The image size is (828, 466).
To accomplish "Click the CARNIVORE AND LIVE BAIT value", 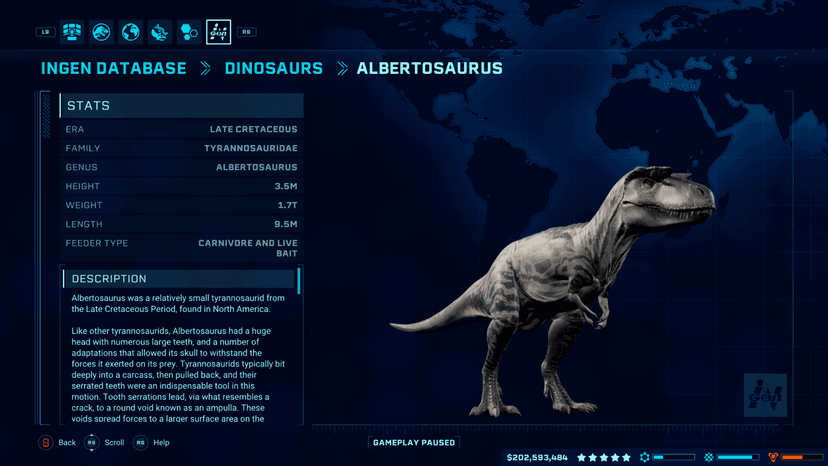I will [x=248, y=248].
